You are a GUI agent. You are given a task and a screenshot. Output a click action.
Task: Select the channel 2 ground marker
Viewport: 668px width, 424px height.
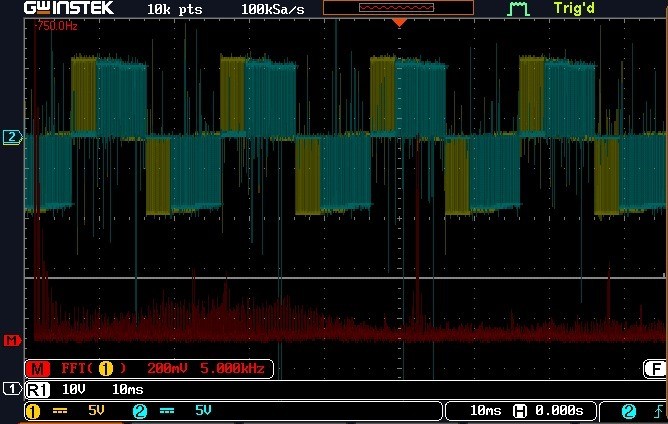[x=12, y=137]
